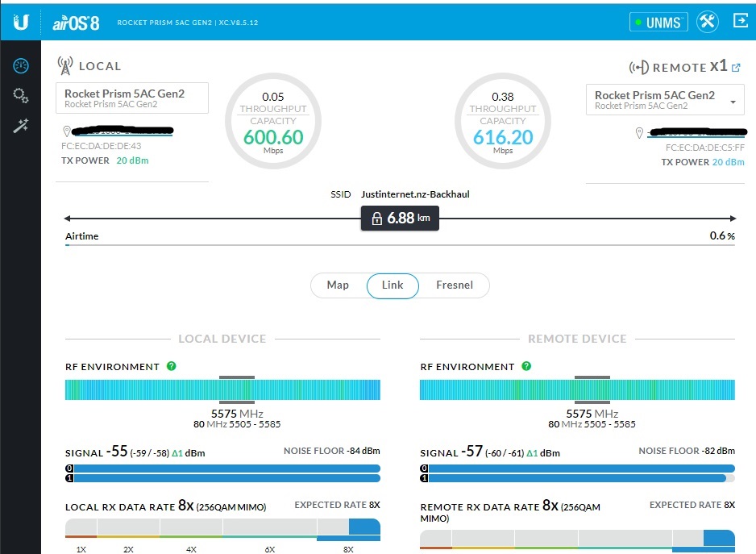Click the LOCAL heading text
This screenshot has height=554, width=756.
100,66
